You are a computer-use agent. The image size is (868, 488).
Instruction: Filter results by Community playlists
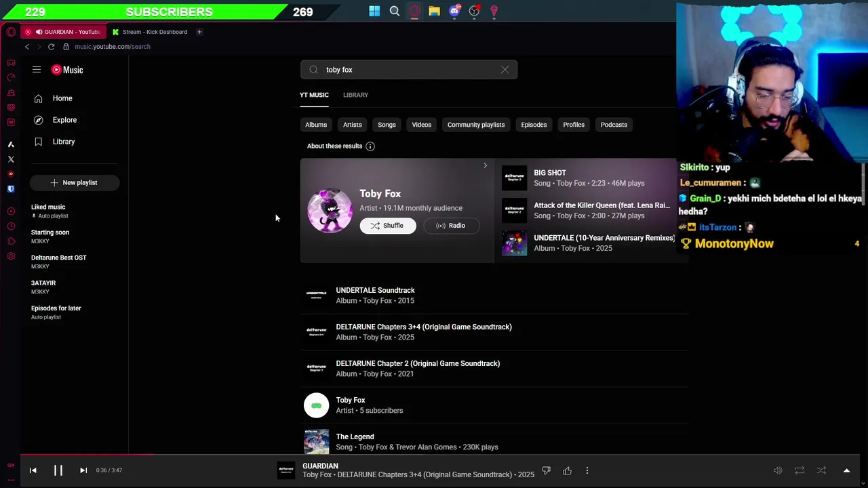(x=476, y=125)
